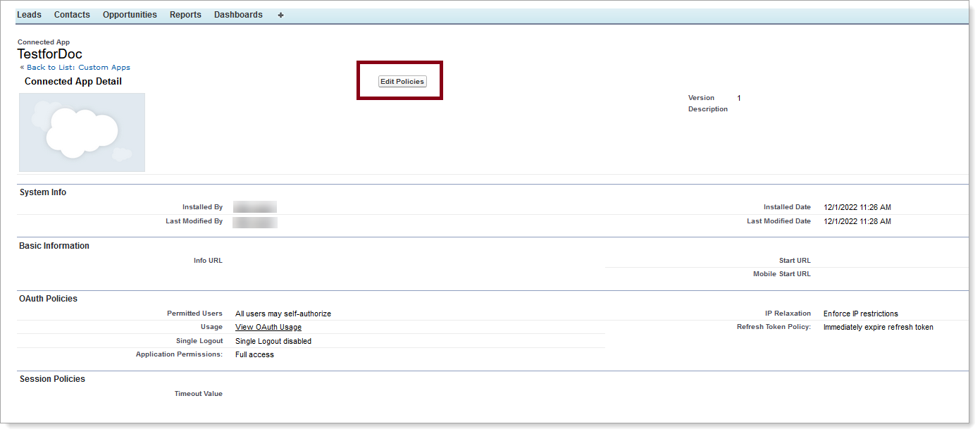Open the View OAuth Usage link
980x434 pixels.
pos(268,327)
